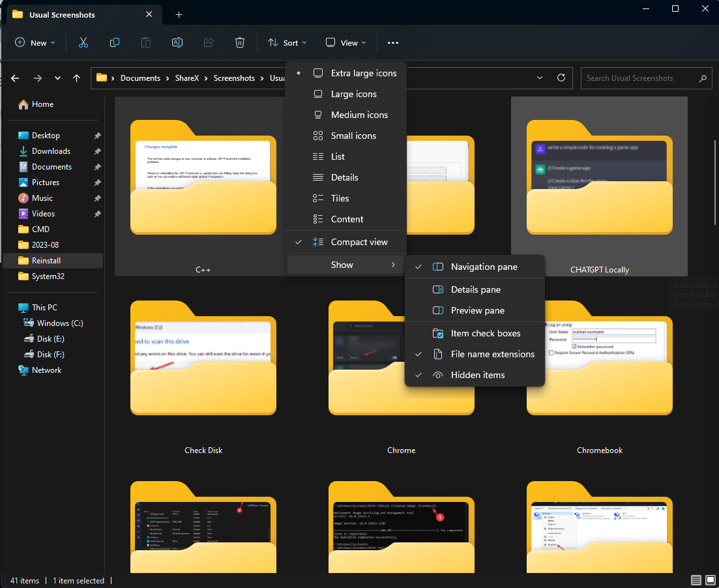
Task: Click the Copy icon
Action: tap(114, 42)
